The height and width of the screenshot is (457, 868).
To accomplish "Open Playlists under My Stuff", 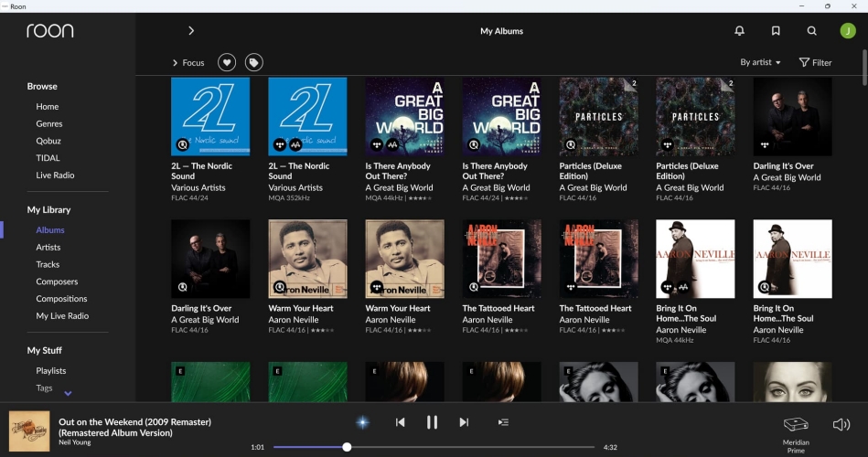I will (x=51, y=370).
